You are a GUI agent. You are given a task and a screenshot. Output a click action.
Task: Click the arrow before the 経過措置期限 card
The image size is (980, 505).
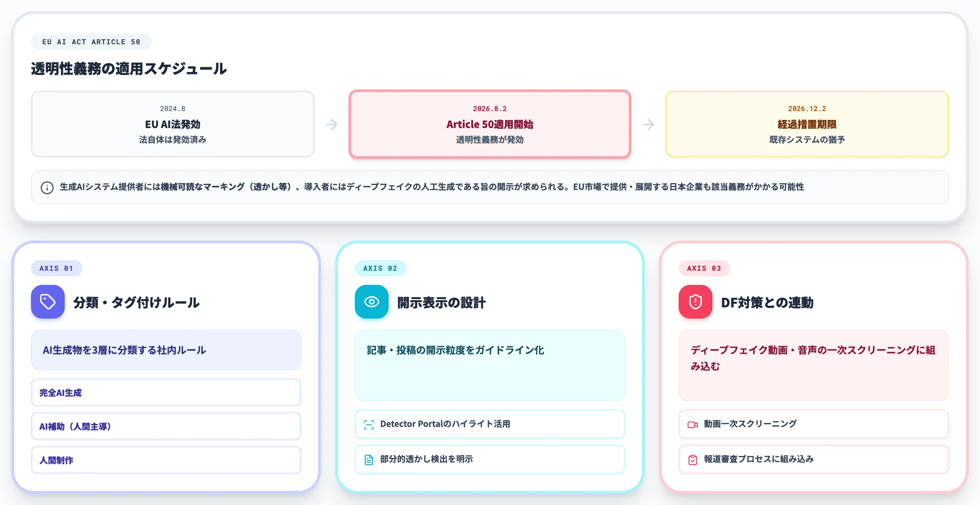(x=648, y=124)
